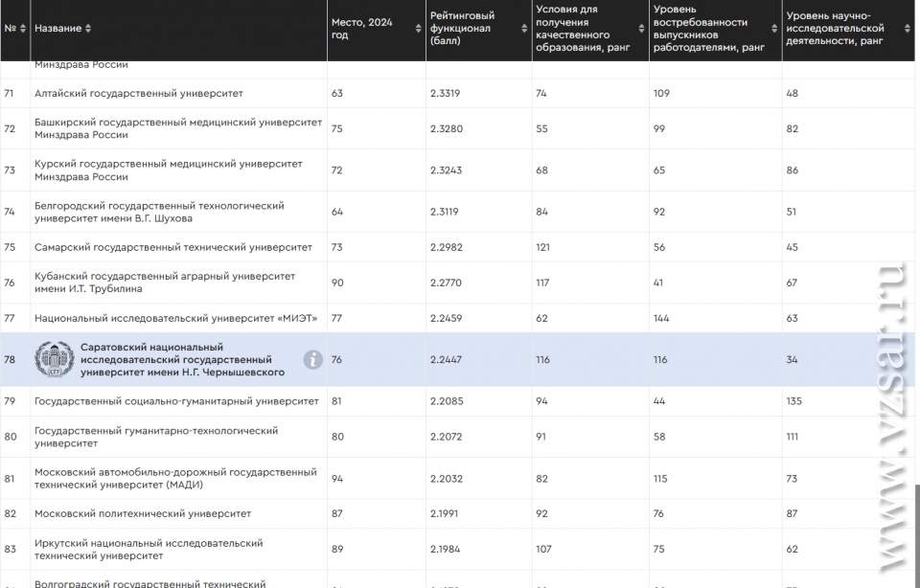Click score 2.3119 in Белгородский row
The width and height of the screenshot is (920, 588).
click(x=444, y=212)
